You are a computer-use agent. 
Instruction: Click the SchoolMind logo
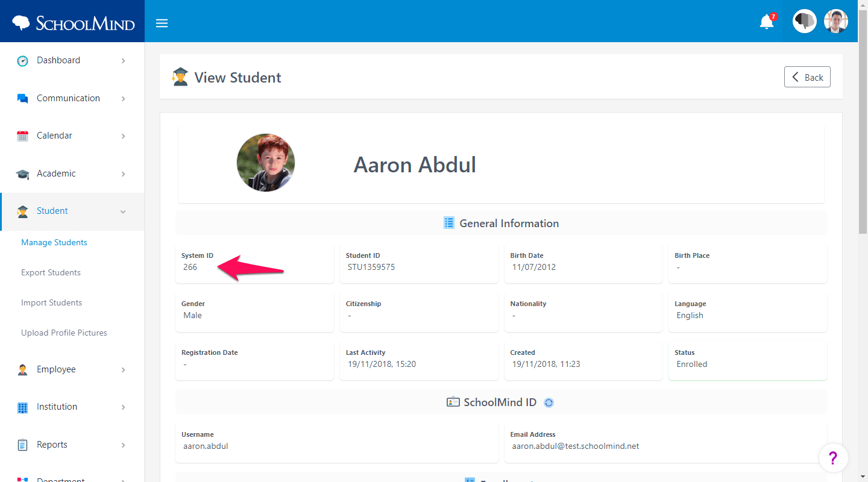pyautogui.click(x=73, y=23)
